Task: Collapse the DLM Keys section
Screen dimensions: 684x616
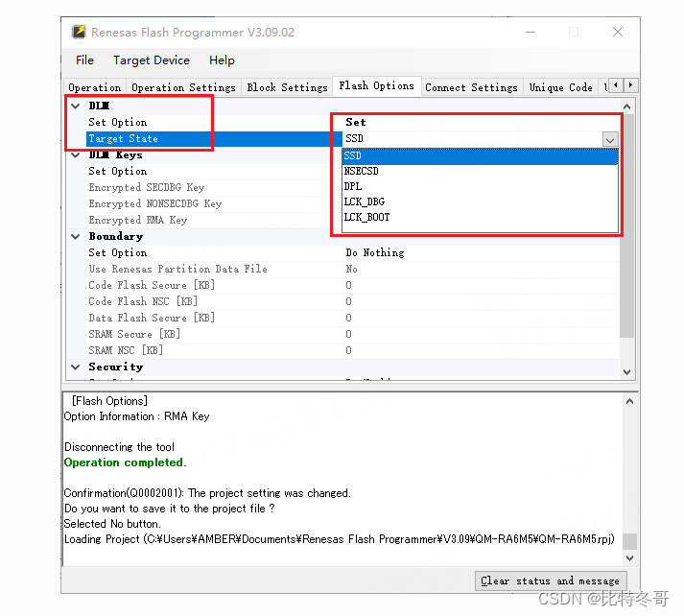Action: [x=76, y=154]
